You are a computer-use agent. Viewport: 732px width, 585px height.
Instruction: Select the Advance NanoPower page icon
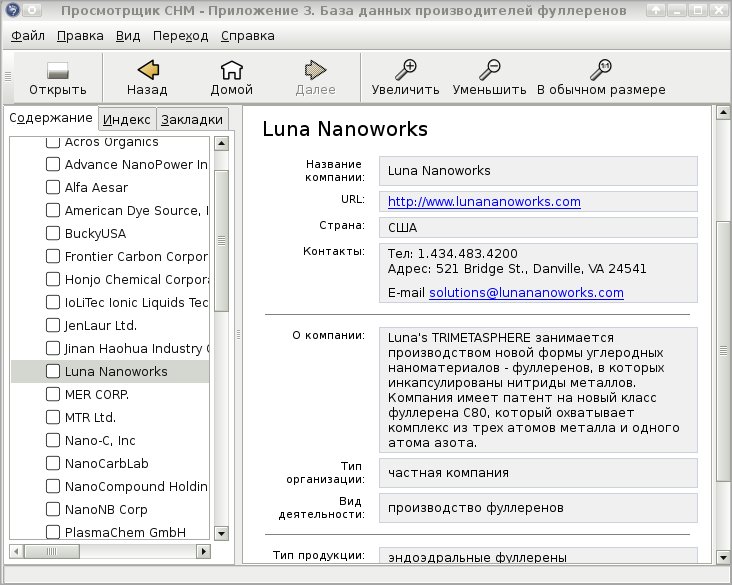coord(53,164)
